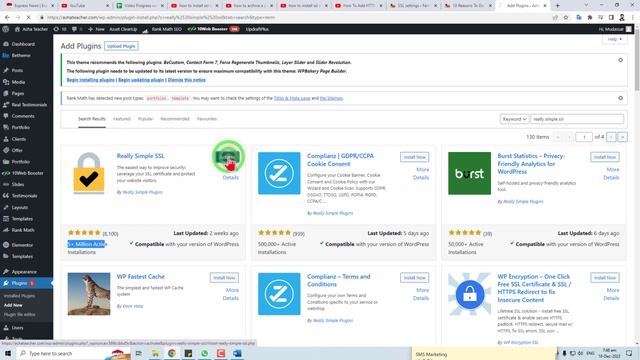Open Comments section in sidebar
The image size is (640, 360).
point(23,116)
